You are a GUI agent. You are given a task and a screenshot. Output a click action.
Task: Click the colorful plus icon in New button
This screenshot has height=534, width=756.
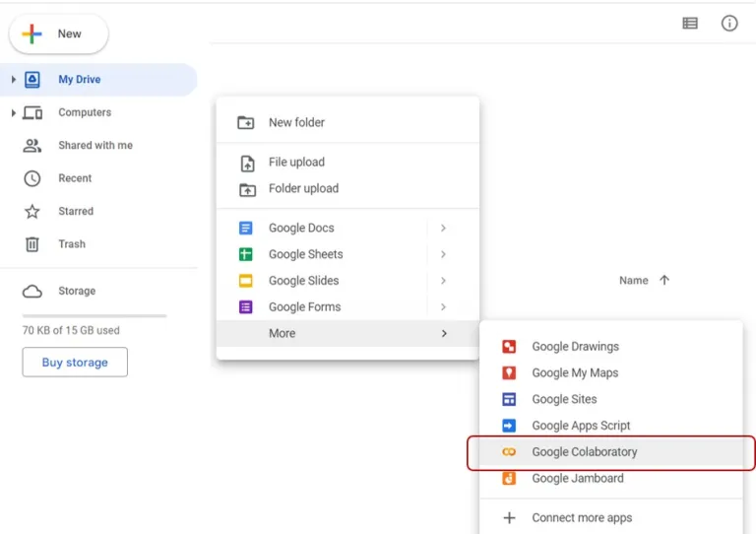[31, 33]
